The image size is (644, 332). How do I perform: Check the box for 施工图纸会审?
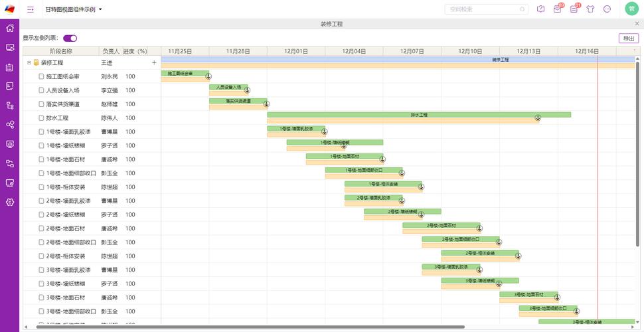41,76
